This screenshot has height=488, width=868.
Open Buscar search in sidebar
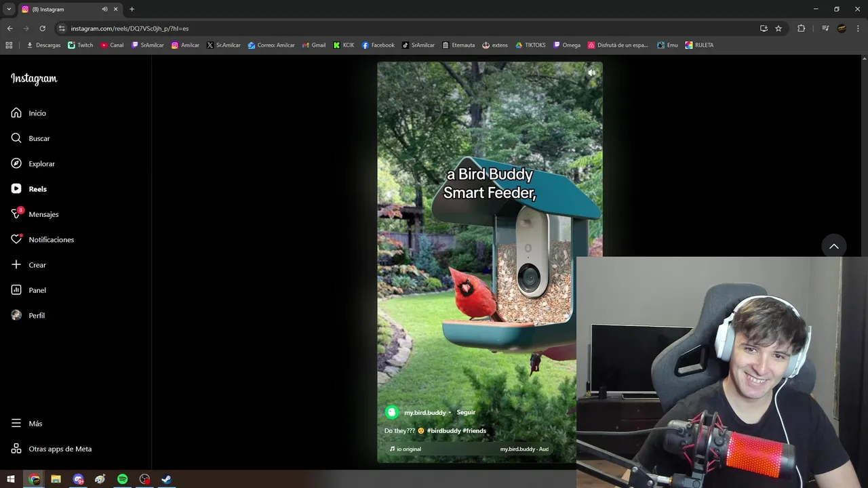[31, 138]
